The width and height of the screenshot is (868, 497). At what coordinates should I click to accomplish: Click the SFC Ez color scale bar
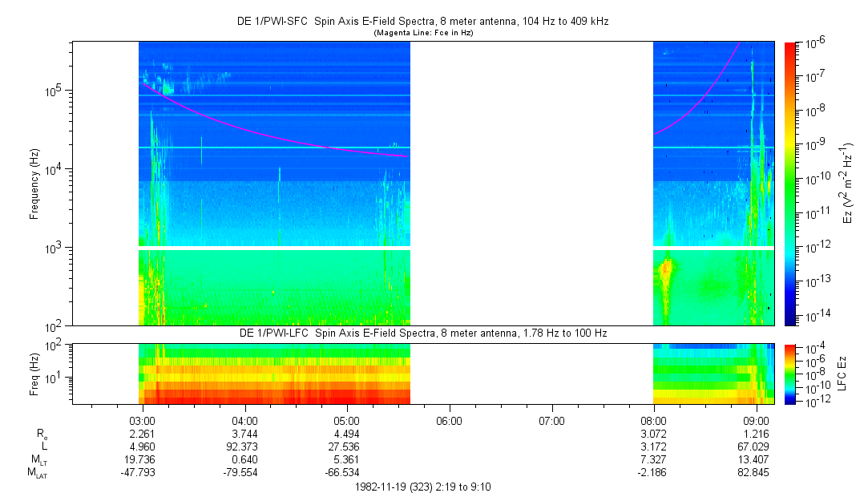point(790,184)
